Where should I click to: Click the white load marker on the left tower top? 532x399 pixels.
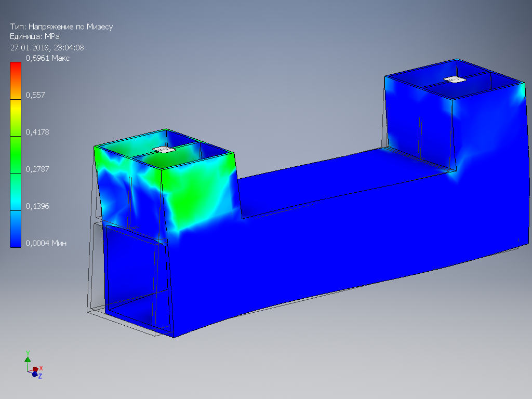164,150
